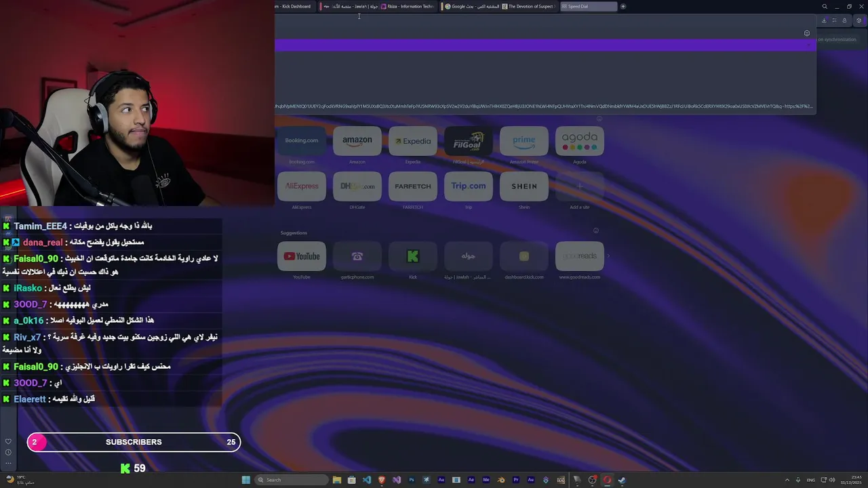Open the FARFETCH speed dial tile
The image size is (868, 488).
tap(413, 186)
